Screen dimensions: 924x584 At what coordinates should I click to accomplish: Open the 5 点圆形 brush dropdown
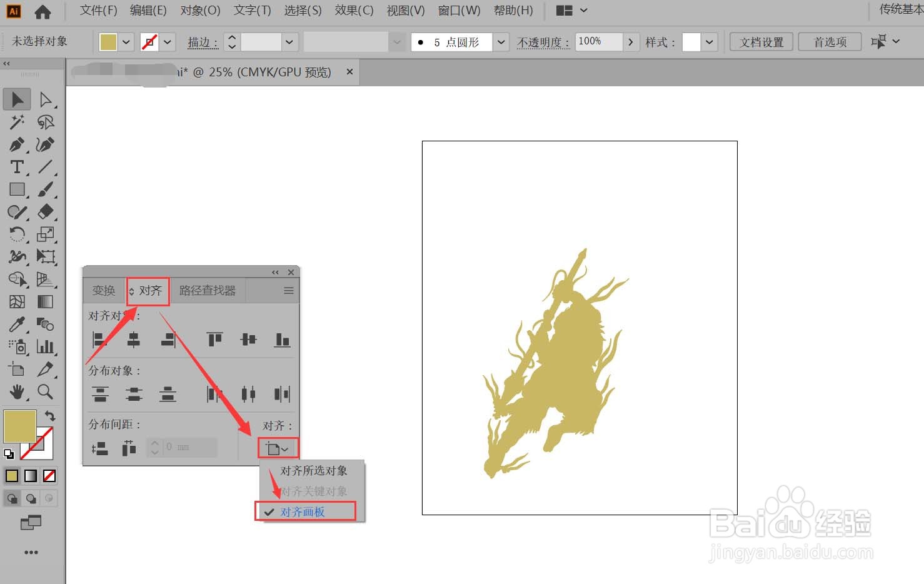(x=501, y=42)
